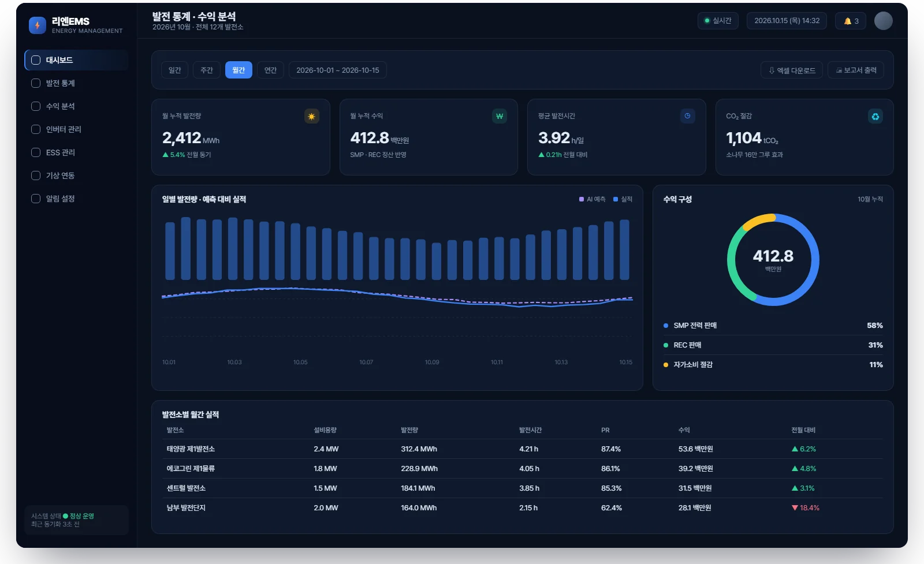Screen dimensions: 924x564
Task: Click the green 정상 운영 status dot
Action: point(65,516)
